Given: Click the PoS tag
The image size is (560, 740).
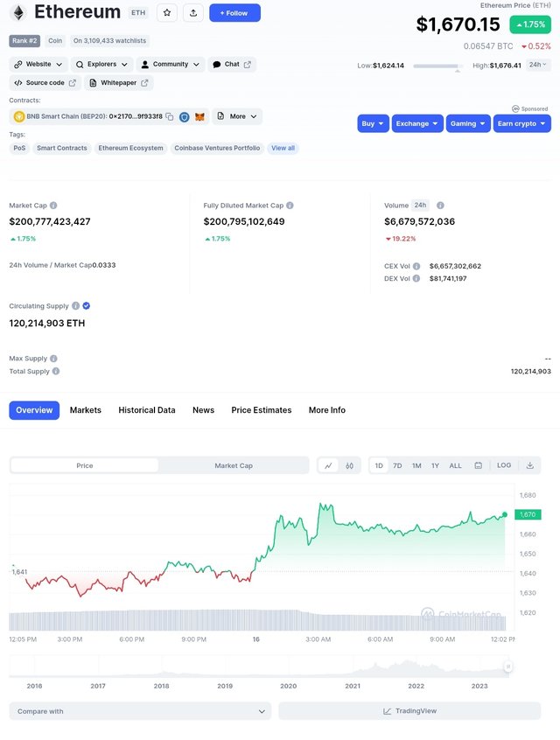Looking at the screenshot, I should (19, 148).
